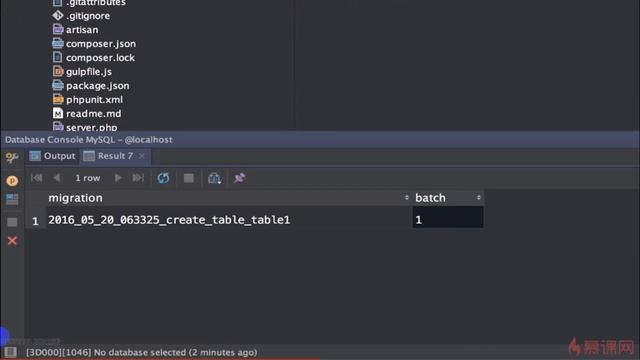Go to previous page of results
Image resolution: width=640 pixels, height=360 pixels.
[x=57, y=178]
